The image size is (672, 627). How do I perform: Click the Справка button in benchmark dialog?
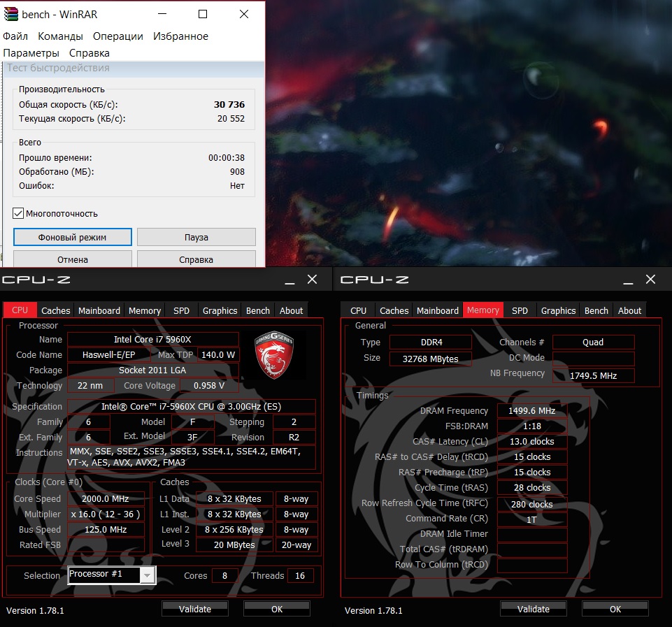click(196, 259)
